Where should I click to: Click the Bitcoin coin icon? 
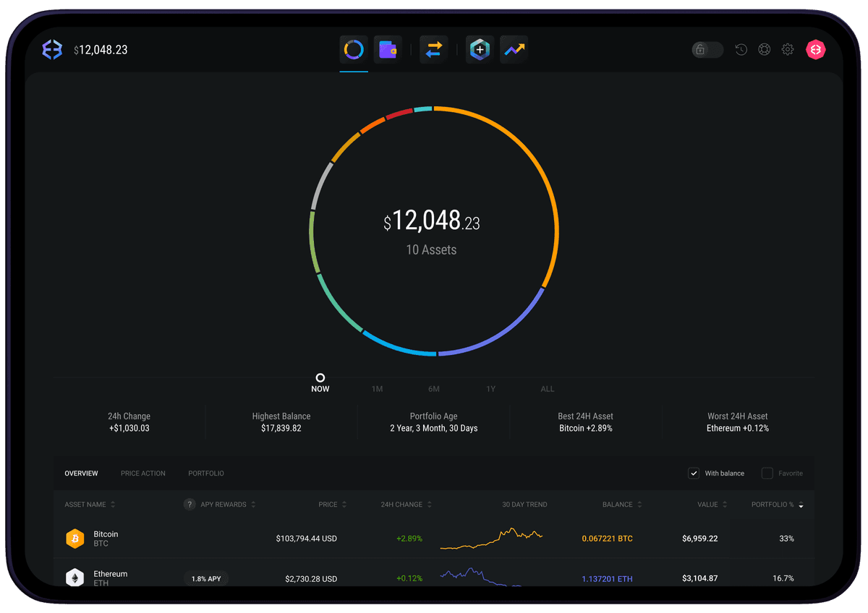(x=75, y=539)
